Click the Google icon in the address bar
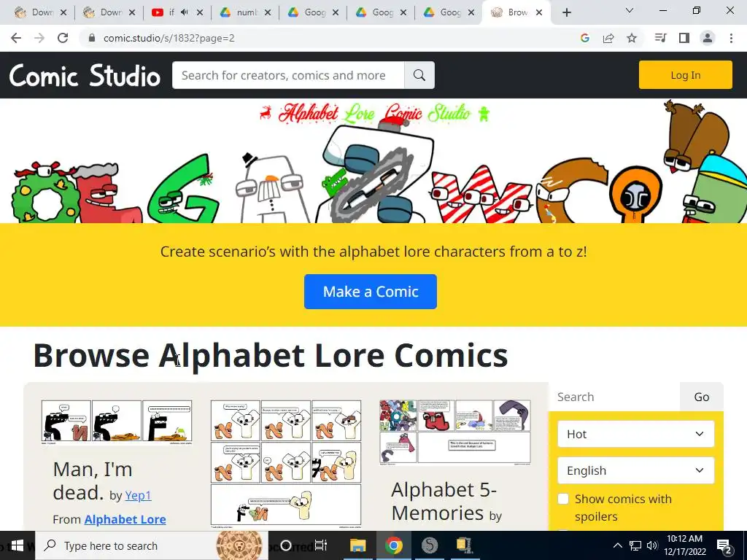This screenshot has height=560, width=747. tap(585, 38)
